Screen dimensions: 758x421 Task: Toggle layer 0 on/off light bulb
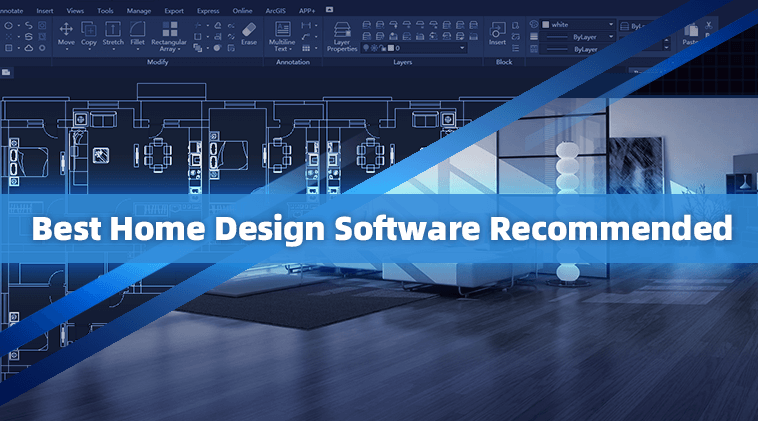click(366, 48)
